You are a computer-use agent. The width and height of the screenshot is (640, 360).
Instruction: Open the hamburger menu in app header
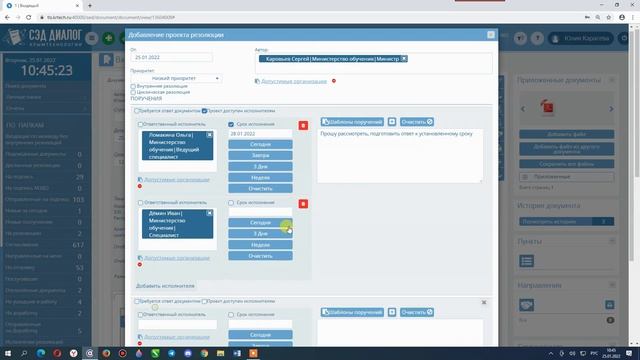(x=92, y=38)
